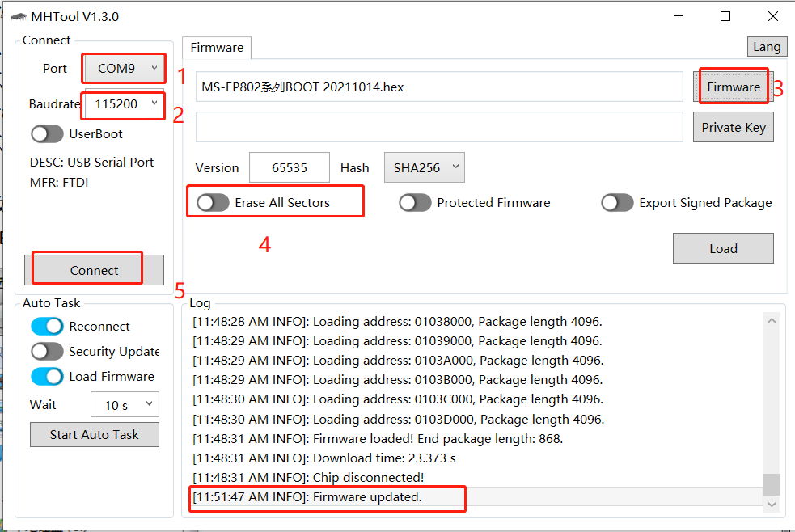Select log line with address 01038000
The height and width of the screenshot is (532, 795).
pyautogui.click(x=476, y=322)
